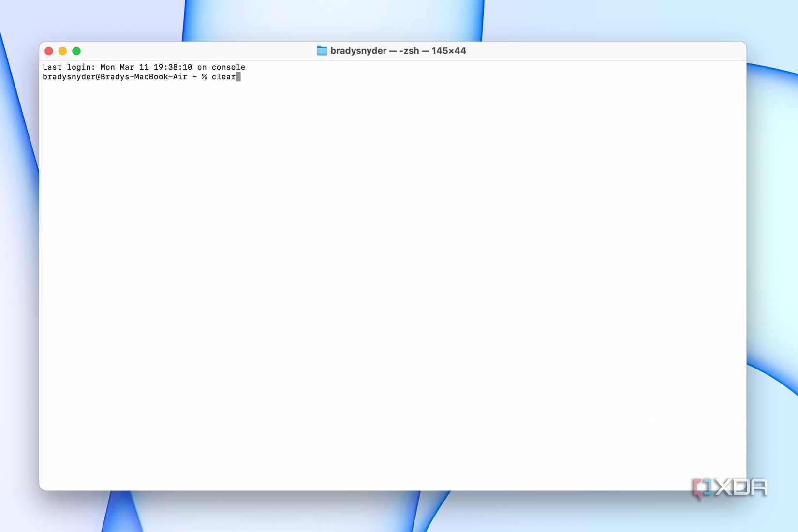Click inside the empty terminal input area
The image size is (798, 532).
click(387, 266)
